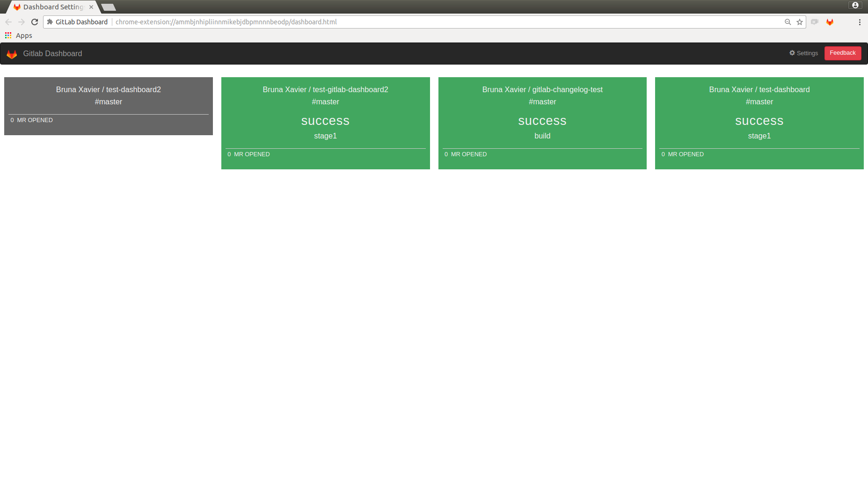Click the build stage label
The image size is (868, 494).
[x=542, y=136]
